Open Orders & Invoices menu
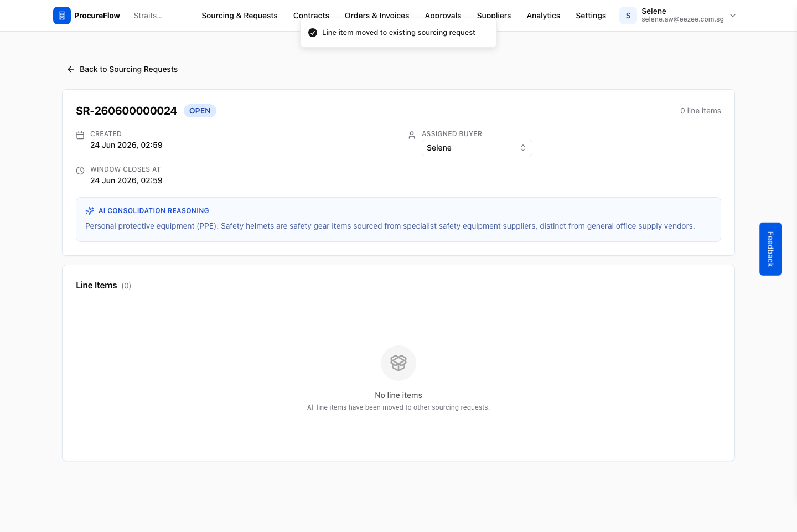 pos(377,16)
